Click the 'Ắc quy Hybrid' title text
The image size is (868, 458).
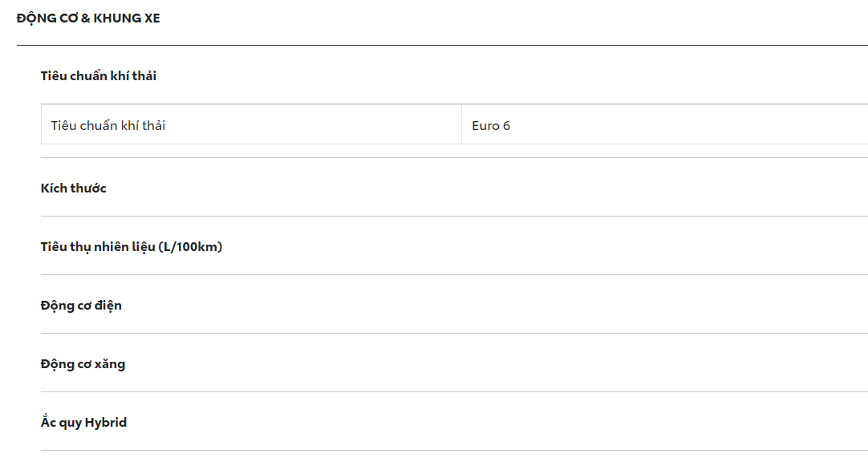coord(83,423)
